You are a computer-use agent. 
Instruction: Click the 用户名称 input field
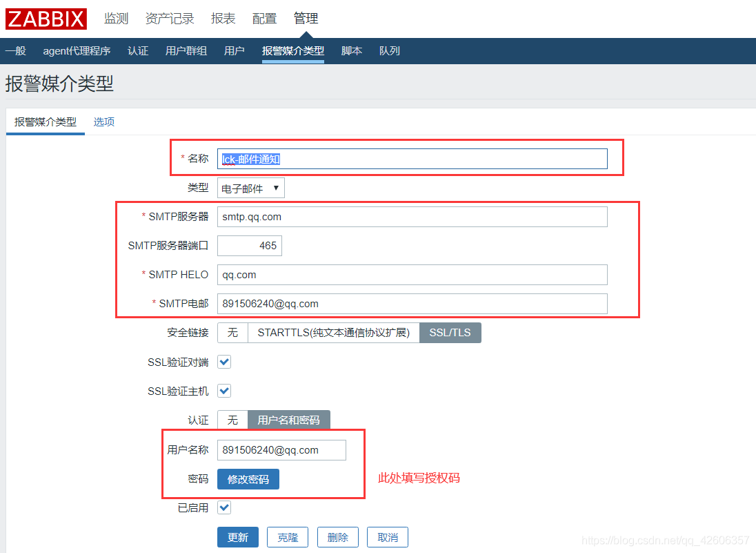281,449
